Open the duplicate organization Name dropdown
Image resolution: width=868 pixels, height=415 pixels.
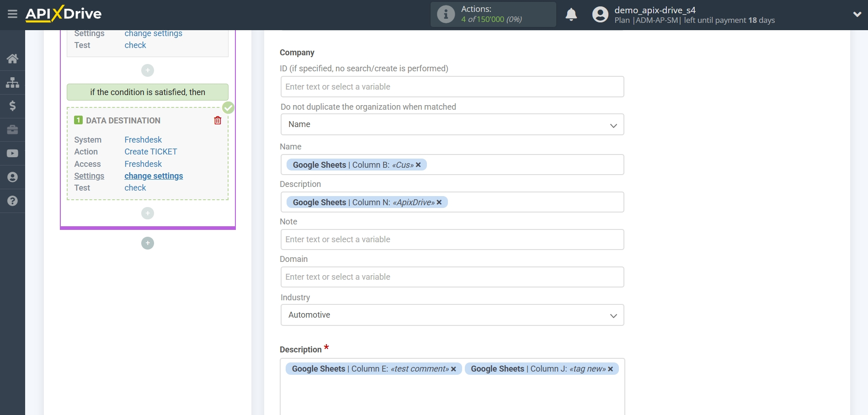[x=452, y=124]
